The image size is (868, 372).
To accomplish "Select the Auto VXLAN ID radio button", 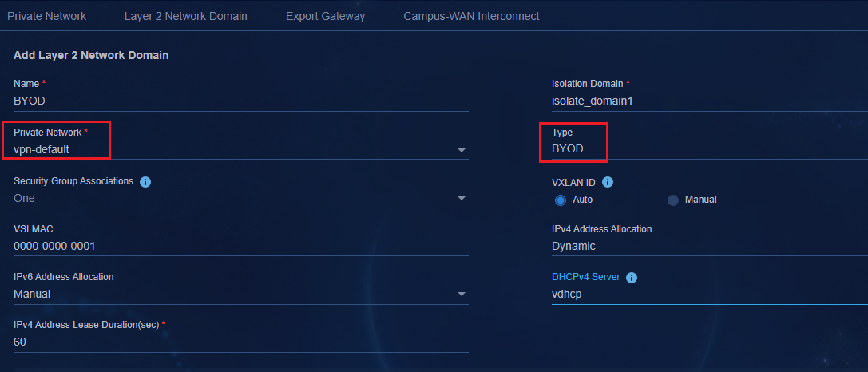I will [x=561, y=200].
